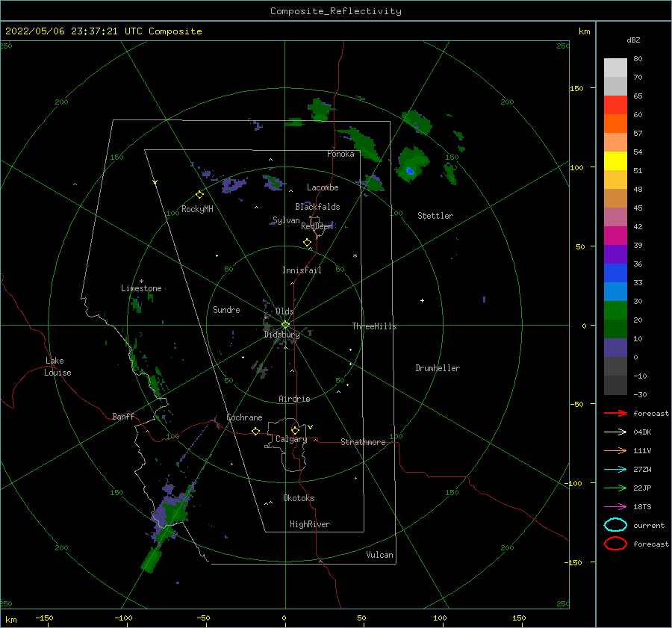This screenshot has width=672, height=628.
Task: Click the green 22JP arrow in the legend
Action: click(615, 488)
